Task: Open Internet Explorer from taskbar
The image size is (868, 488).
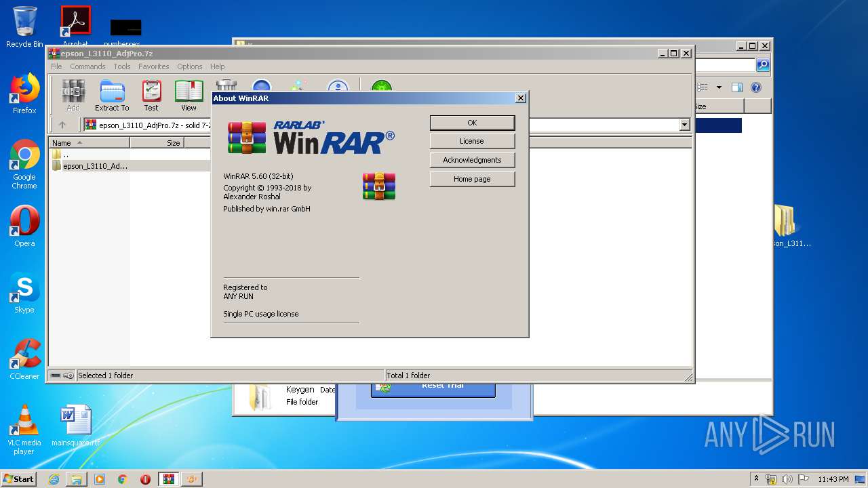Action: click(x=54, y=479)
